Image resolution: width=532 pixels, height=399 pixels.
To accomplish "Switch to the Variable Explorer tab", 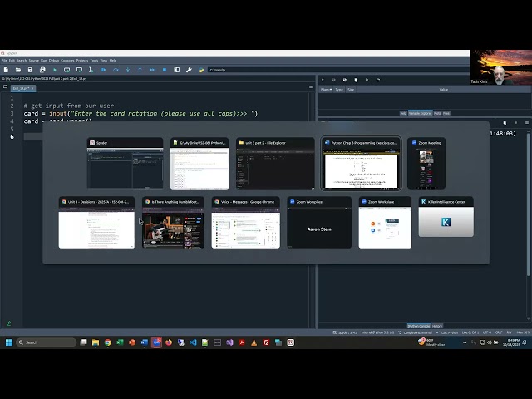I will pyautogui.click(x=420, y=113).
